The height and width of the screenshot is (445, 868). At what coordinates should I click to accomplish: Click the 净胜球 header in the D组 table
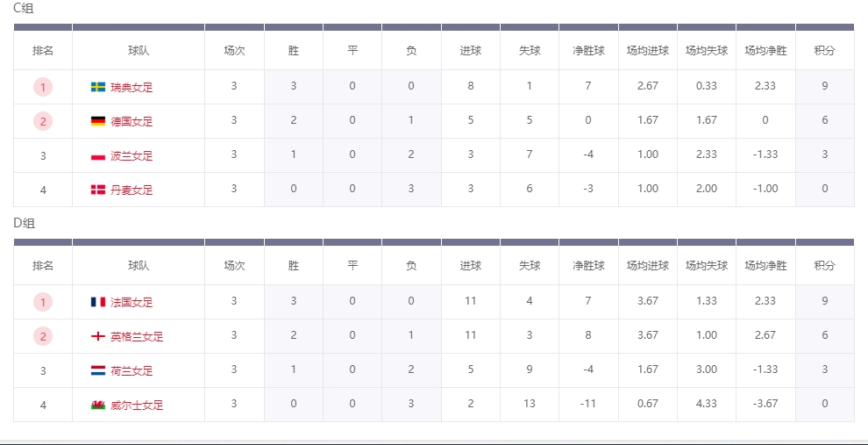point(588,266)
